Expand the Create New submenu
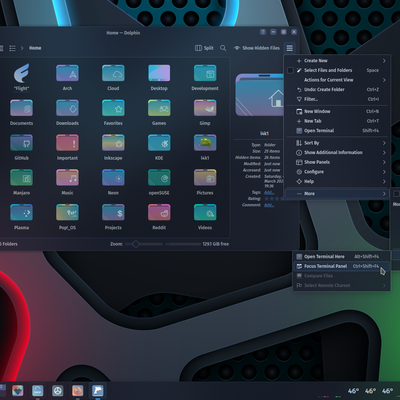Image resolution: width=400 pixels, height=400 pixels. tap(337, 61)
